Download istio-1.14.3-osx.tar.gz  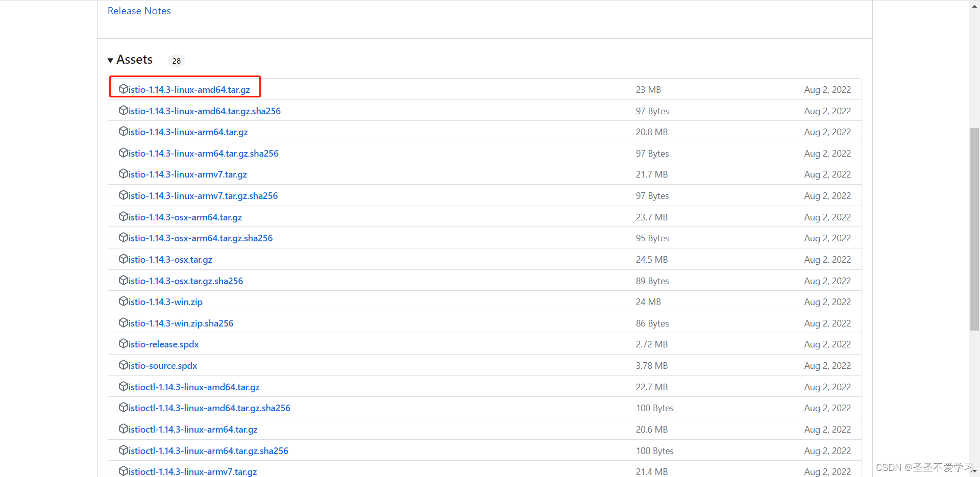click(x=170, y=259)
